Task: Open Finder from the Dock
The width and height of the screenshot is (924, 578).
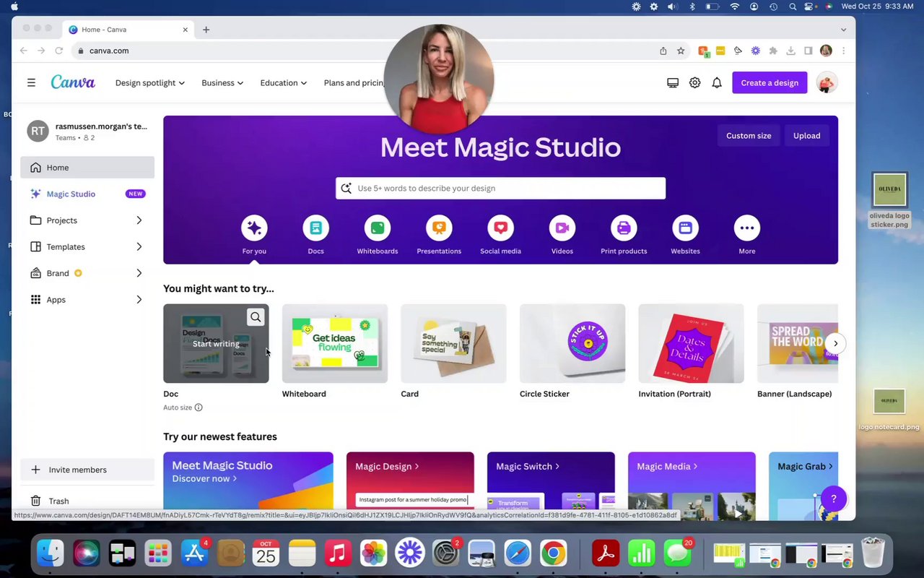Action: click(x=50, y=553)
